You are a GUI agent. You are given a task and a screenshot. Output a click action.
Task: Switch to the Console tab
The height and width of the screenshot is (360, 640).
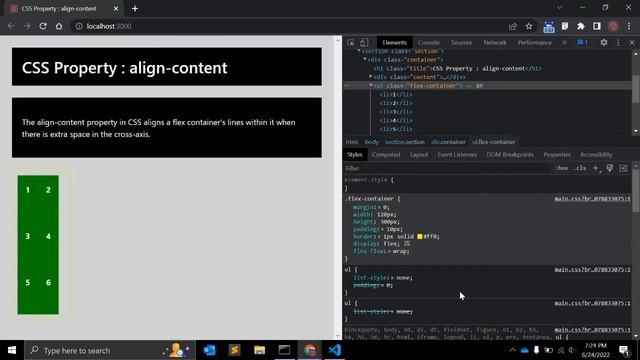(429, 42)
